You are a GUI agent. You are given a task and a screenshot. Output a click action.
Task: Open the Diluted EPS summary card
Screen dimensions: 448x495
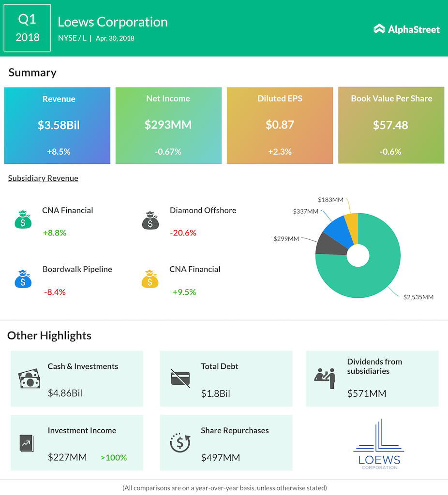click(x=280, y=126)
